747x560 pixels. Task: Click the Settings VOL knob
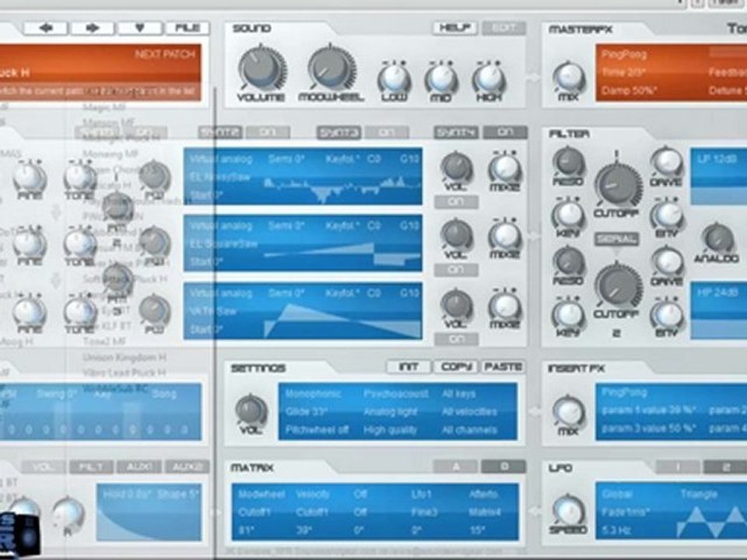coord(251,410)
